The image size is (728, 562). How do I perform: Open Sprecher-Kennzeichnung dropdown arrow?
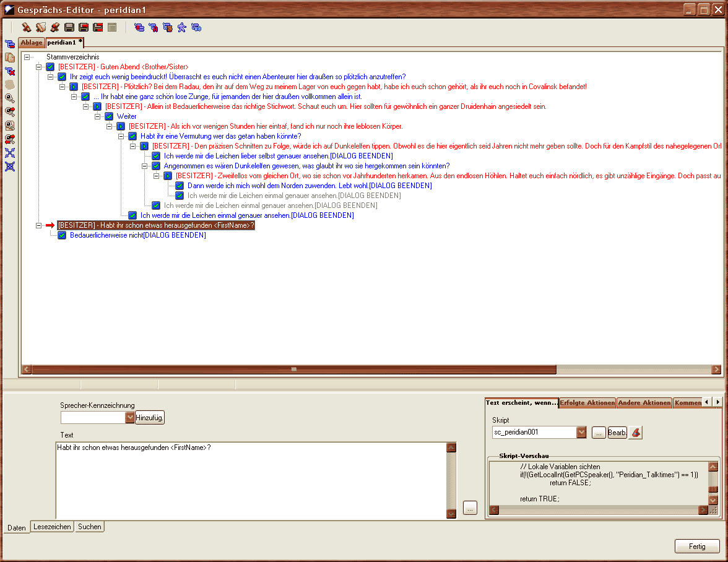click(129, 418)
